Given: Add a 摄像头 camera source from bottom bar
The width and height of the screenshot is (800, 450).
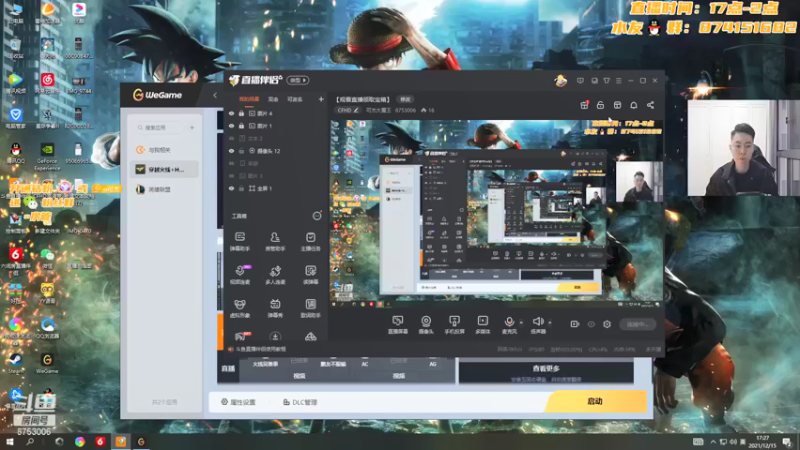Looking at the screenshot, I should [x=426, y=324].
